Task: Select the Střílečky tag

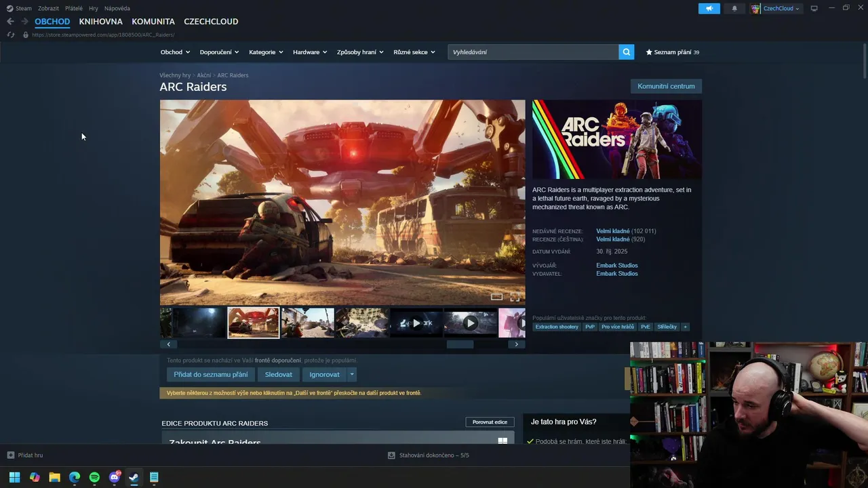Action: pyautogui.click(x=667, y=327)
